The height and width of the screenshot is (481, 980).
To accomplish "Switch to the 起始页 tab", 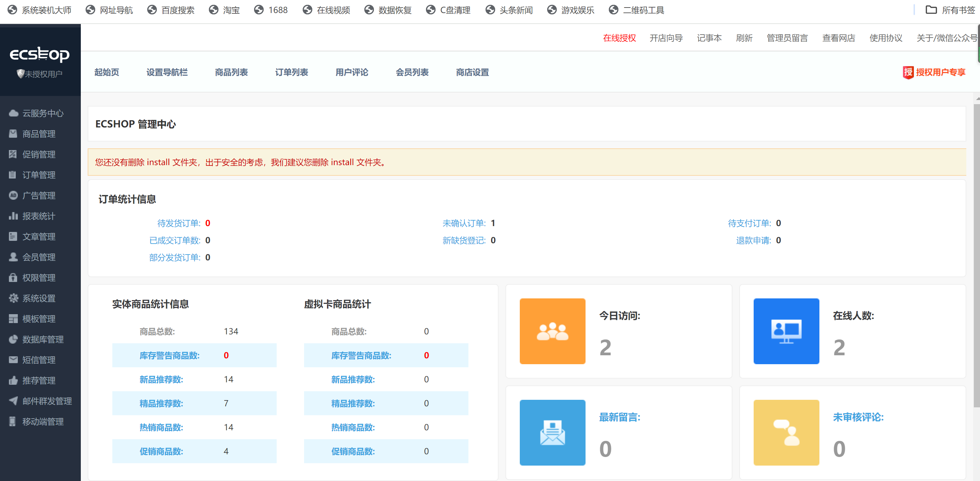I will [107, 72].
